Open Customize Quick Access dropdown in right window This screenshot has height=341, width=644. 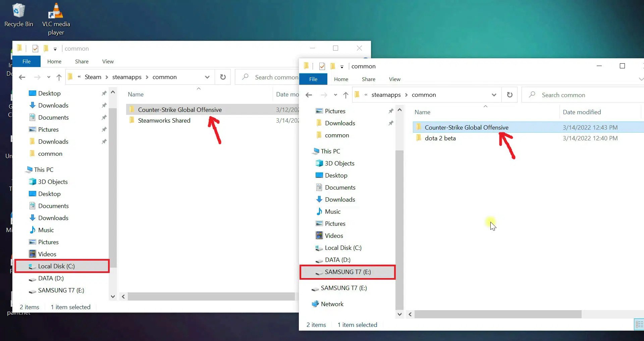point(342,67)
